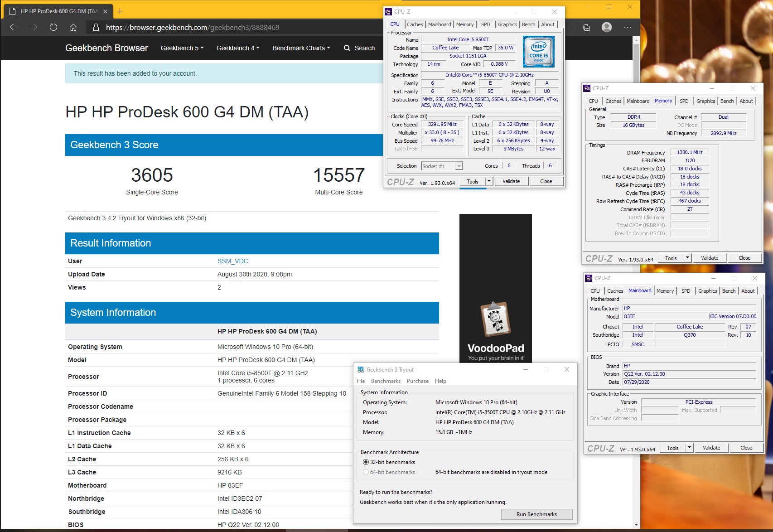Image resolution: width=773 pixels, height=532 pixels.
Task: Open CPU tab in CPU-Z Mainboard window
Action: pyautogui.click(x=595, y=291)
